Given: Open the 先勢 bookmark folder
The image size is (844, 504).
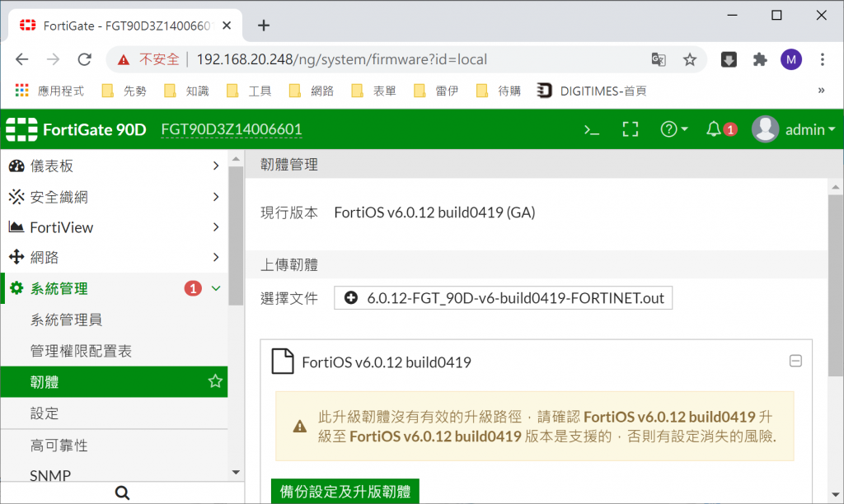Looking at the screenshot, I should pos(124,91).
